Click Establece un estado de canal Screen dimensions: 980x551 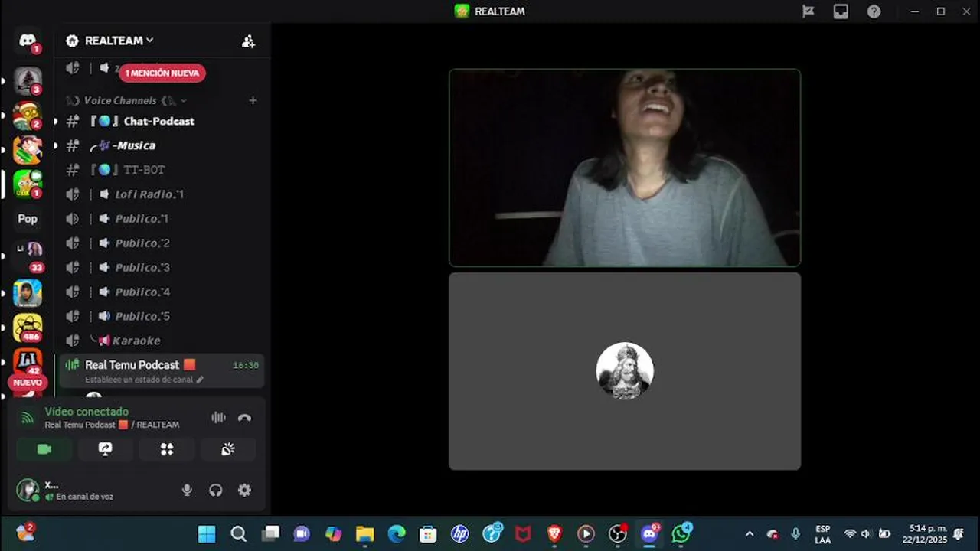tap(139, 380)
